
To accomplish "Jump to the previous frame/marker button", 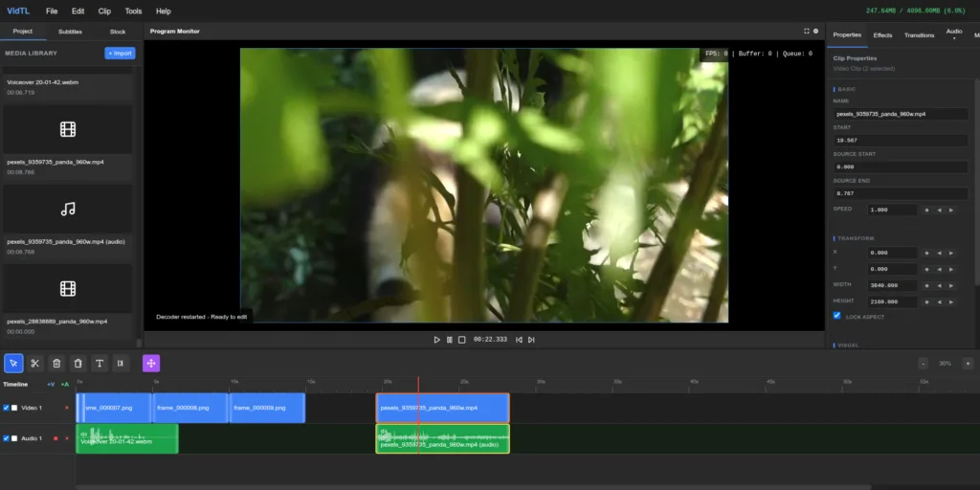I will pos(520,340).
